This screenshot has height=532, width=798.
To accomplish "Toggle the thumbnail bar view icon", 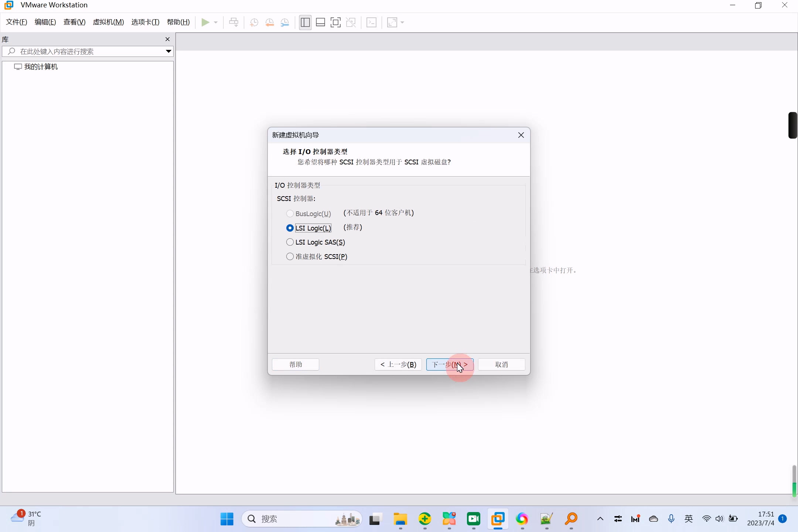I will coord(320,23).
